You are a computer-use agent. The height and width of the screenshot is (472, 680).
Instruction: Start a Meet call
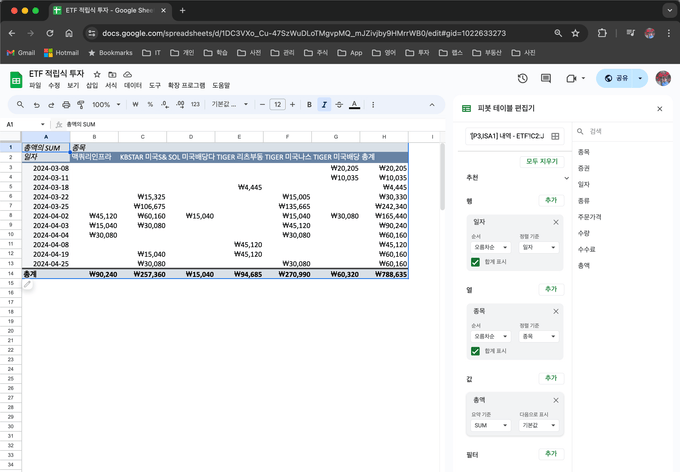coord(571,78)
